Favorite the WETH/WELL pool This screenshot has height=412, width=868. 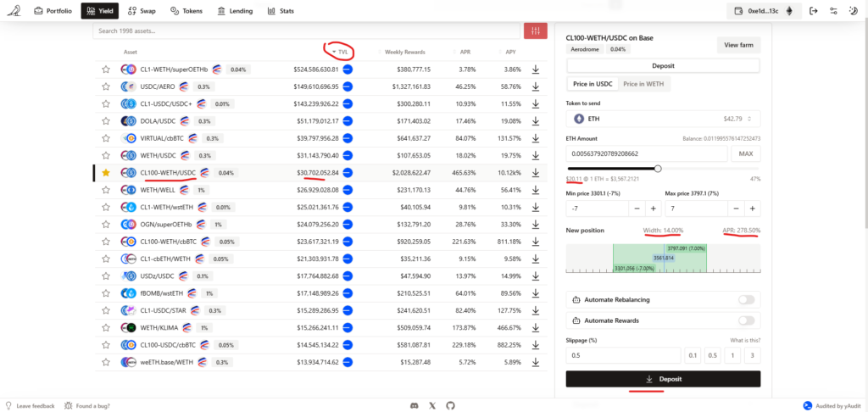106,190
